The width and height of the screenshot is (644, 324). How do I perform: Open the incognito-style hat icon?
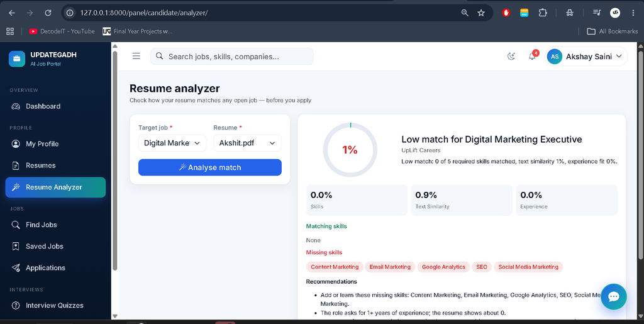(569, 13)
